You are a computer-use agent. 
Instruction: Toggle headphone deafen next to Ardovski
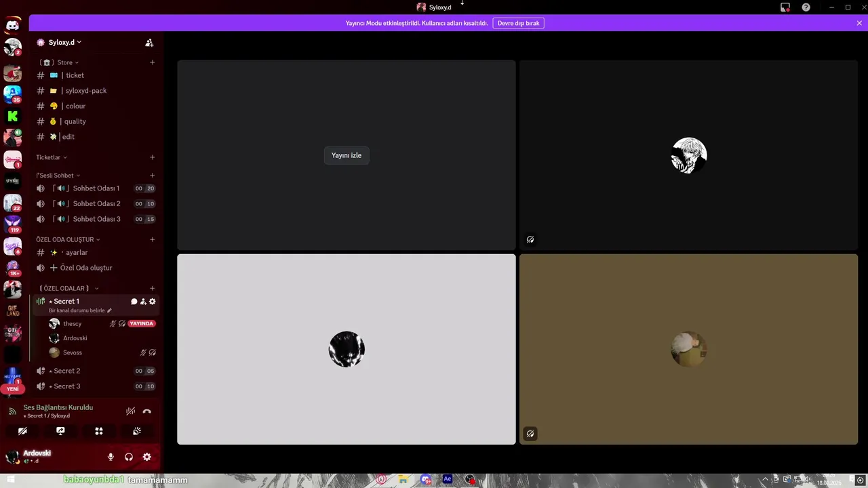point(129,457)
